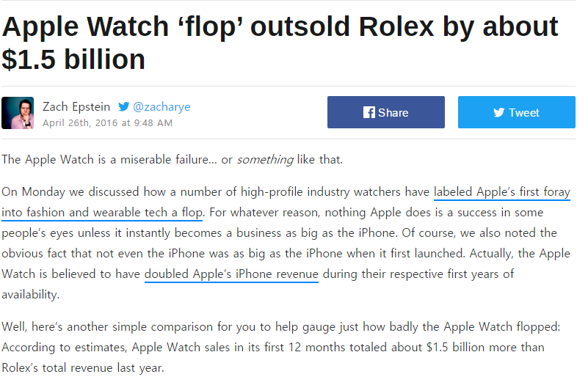
Task: Click '$1.5 billion' in the headline
Action: click(x=73, y=60)
